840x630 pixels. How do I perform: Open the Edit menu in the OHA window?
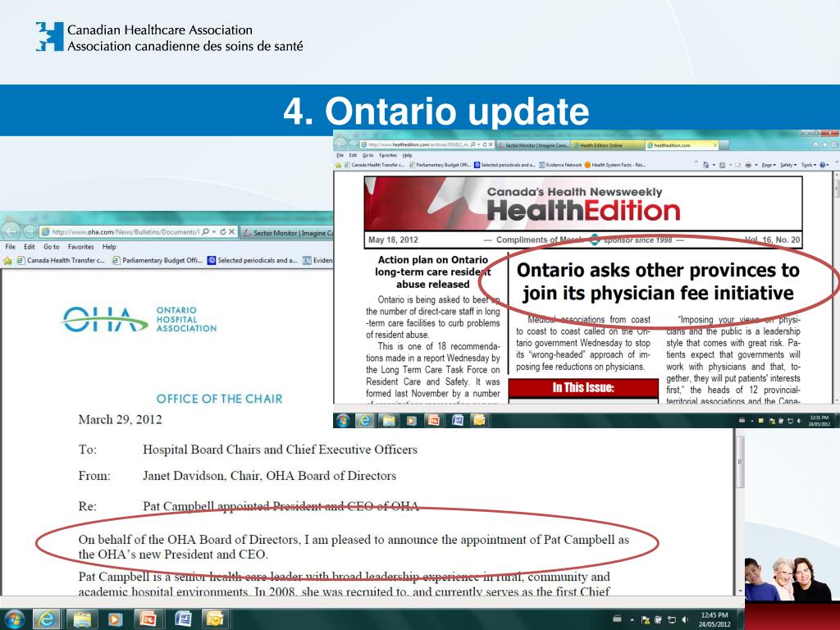click(29, 247)
